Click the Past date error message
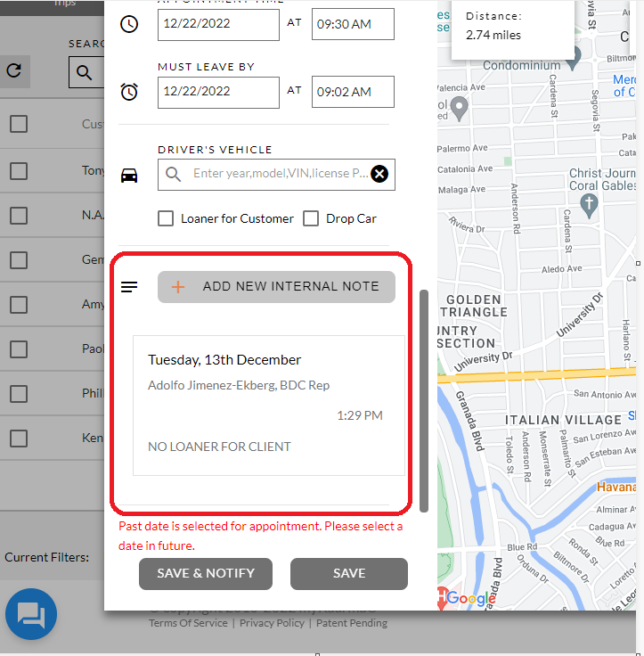644x656 pixels. point(260,536)
